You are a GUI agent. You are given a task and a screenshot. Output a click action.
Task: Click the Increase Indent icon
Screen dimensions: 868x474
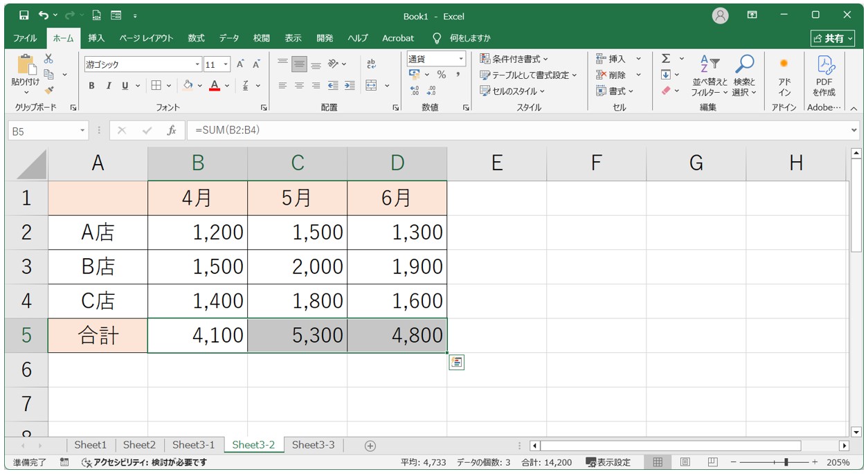click(350, 86)
